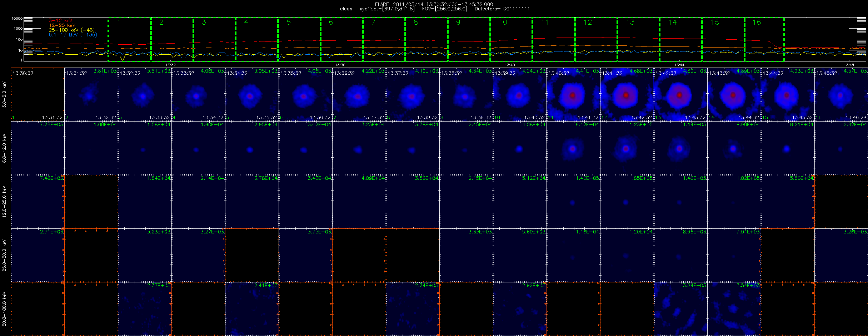Click the 4.34E+03 peak value label
868x336 pixels.
click(480, 71)
